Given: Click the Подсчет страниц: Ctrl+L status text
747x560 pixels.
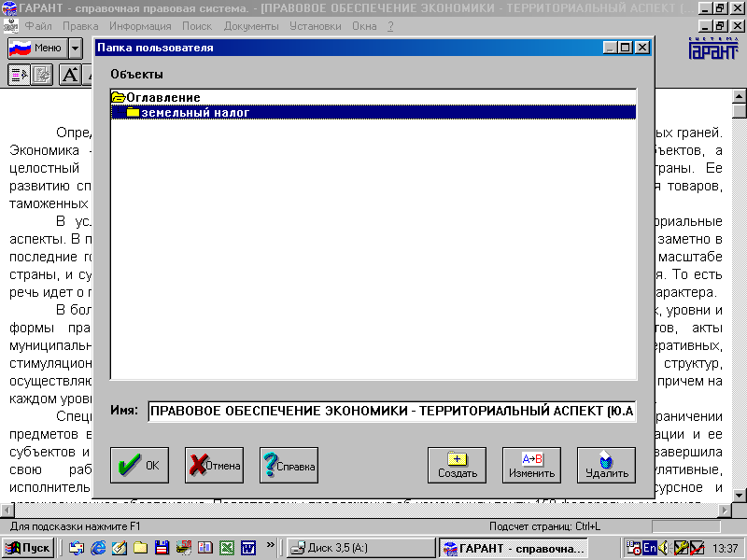Looking at the screenshot, I should pyautogui.click(x=544, y=526).
